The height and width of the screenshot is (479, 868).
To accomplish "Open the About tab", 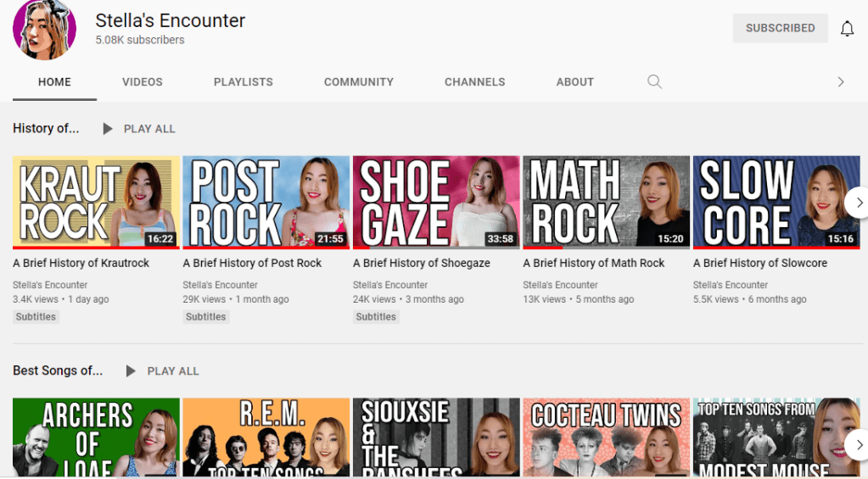I will [x=574, y=82].
